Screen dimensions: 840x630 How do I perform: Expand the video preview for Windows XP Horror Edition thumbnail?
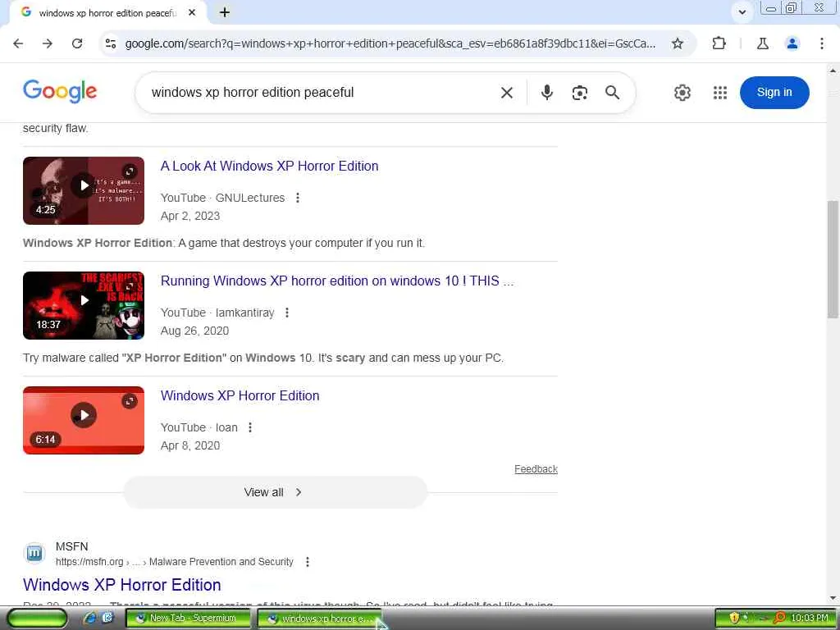(x=130, y=401)
